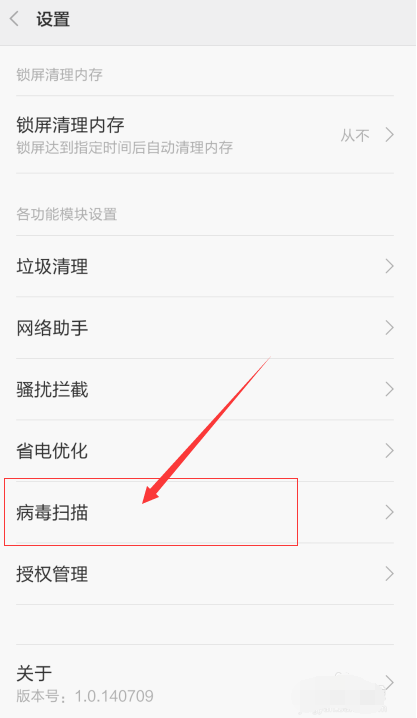The height and width of the screenshot is (718, 417).
Task: Select 骚扰拦截 module settings
Action: (205, 389)
